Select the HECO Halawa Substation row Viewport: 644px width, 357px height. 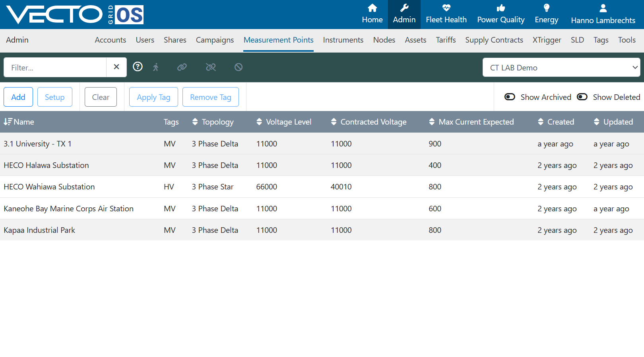point(322,165)
